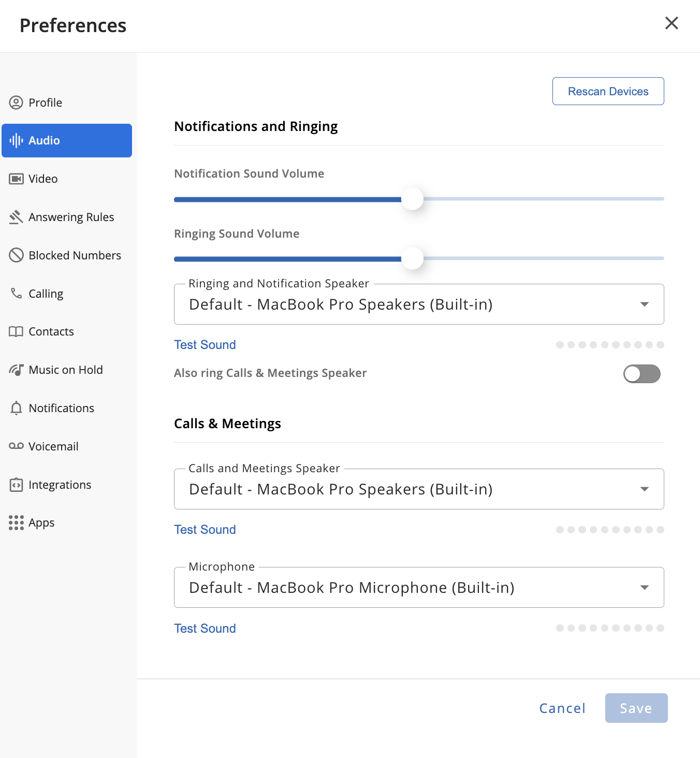
Task: Cancel the preferences changes
Action: 562,708
